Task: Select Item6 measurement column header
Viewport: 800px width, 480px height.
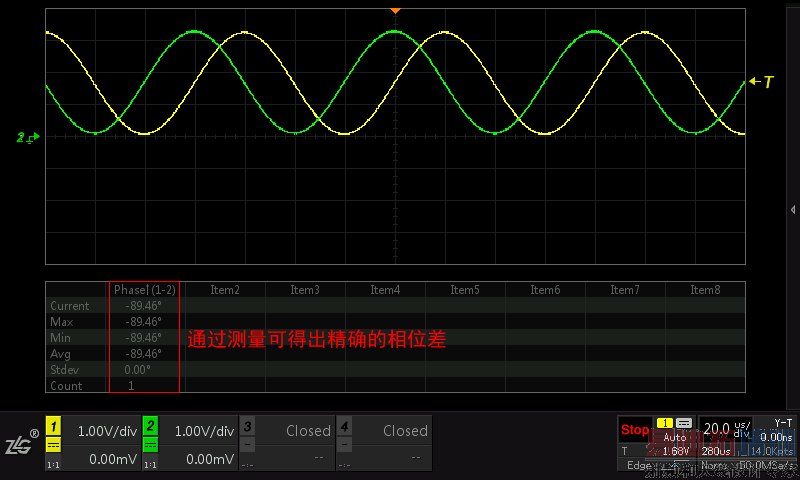Action: (545, 290)
